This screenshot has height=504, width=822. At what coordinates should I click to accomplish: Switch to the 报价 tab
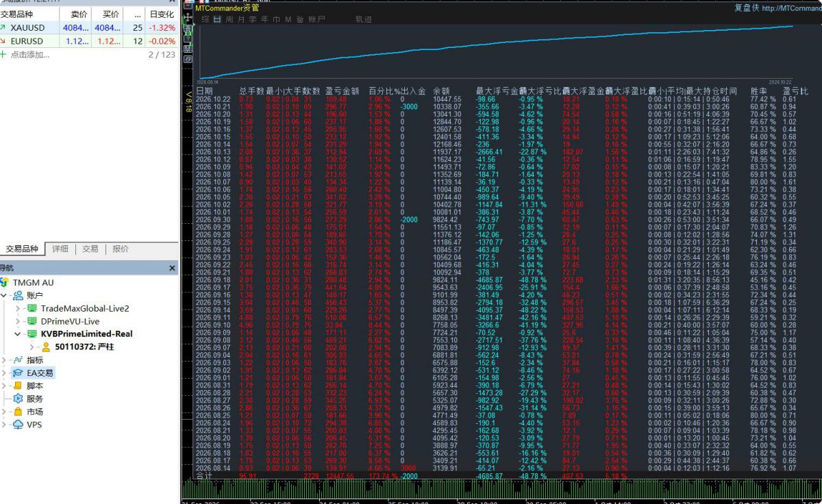click(x=121, y=249)
